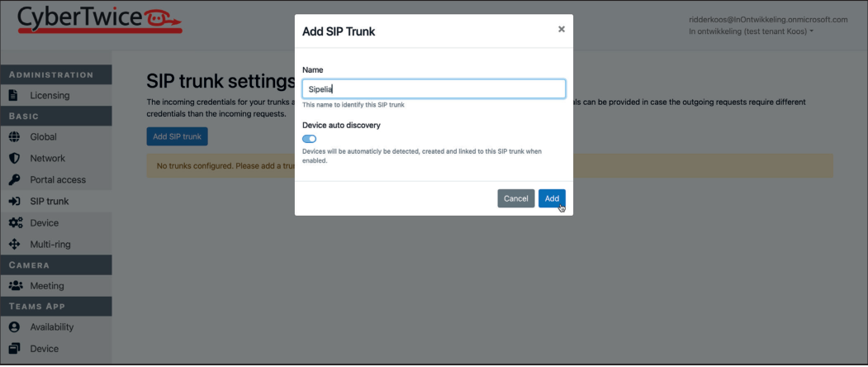868x367 pixels.
Task: Click the Name input field containing Sipelia
Action: pos(434,89)
